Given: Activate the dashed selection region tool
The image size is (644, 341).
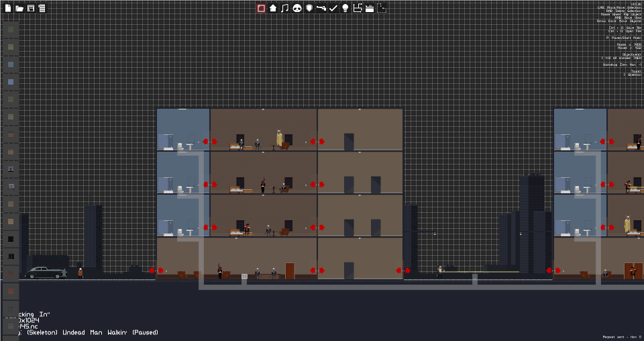Looking at the screenshot, I should [x=382, y=8].
